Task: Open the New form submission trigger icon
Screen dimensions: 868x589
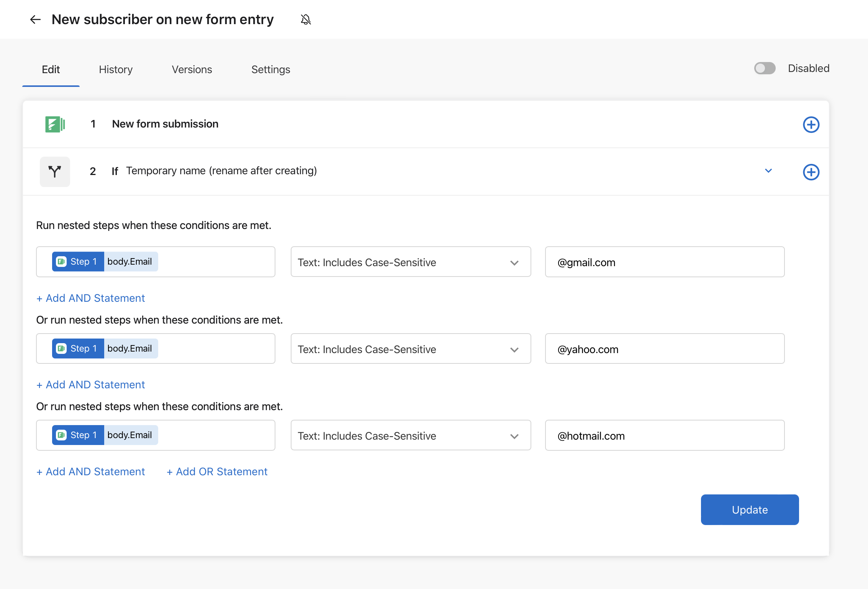Action: (55, 124)
